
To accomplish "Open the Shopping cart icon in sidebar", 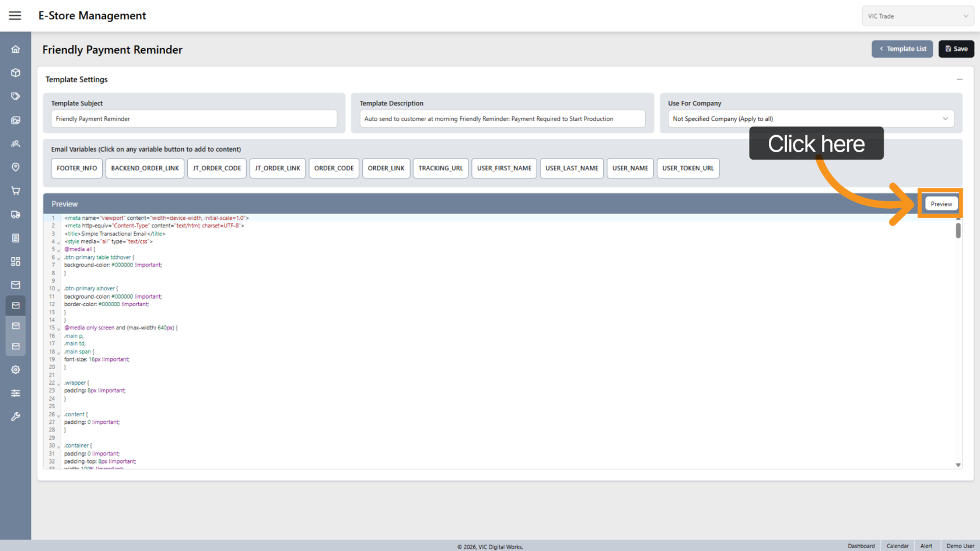I will pyautogui.click(x=15, y=191).
